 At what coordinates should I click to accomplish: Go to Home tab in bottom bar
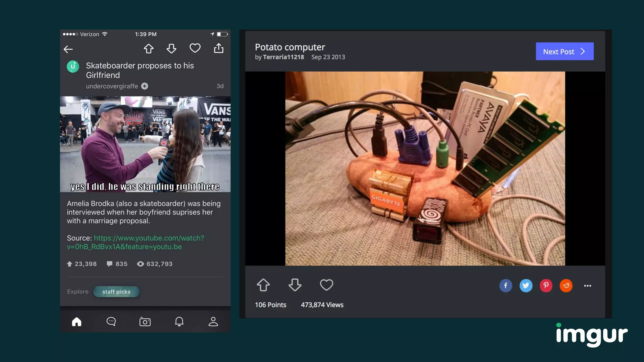pos(76,321)
